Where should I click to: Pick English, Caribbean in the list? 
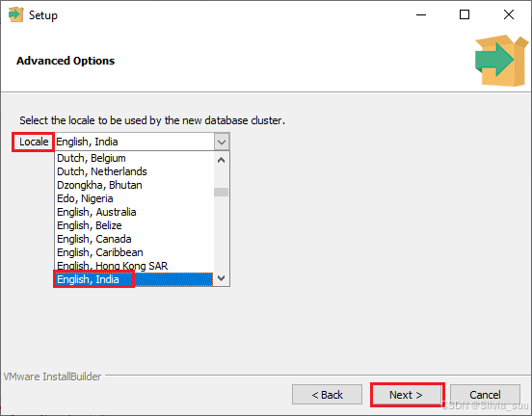click(134, 252)
